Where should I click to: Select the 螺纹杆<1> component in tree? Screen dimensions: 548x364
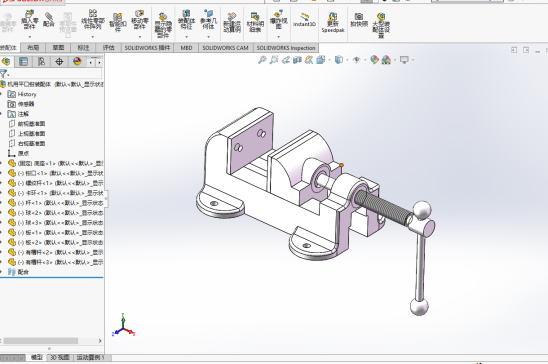pos(55,183)
